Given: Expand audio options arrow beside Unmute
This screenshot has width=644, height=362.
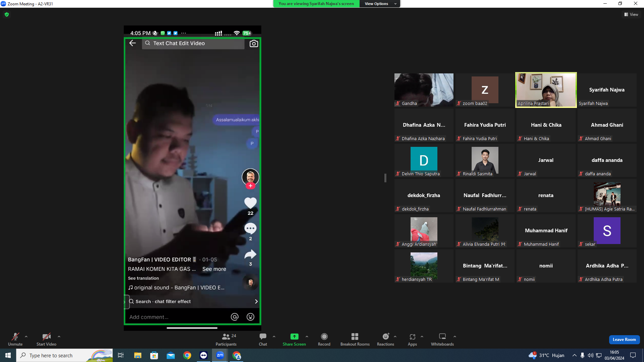Looking at the screenshot, I should point(26,337).
